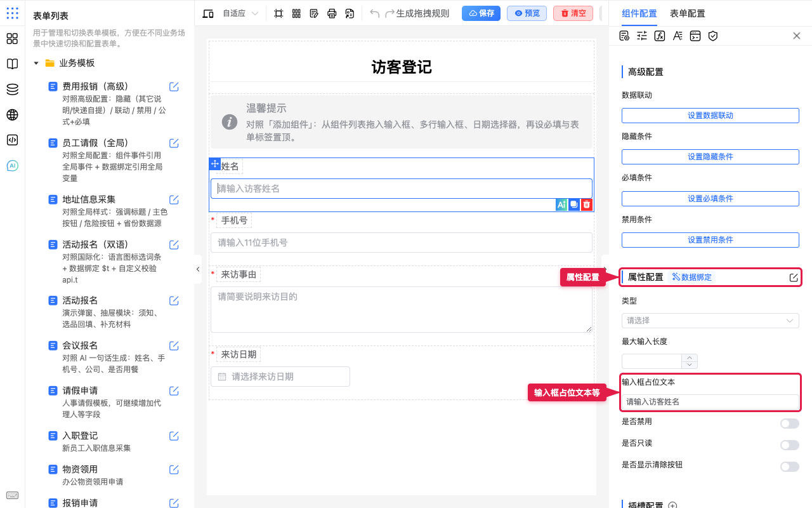Click the red 清空 button

point(573,13)
